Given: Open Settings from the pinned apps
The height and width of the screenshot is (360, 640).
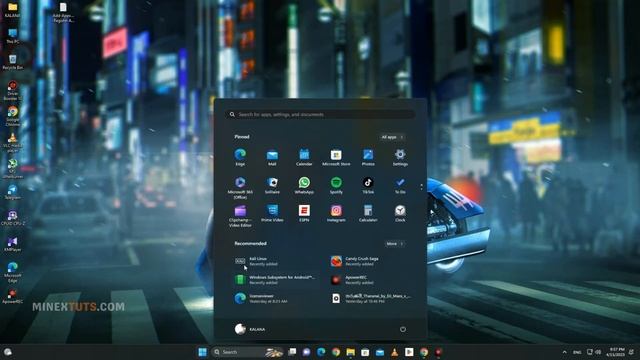Looking at the screenshot, I should [x=400, y=157].
